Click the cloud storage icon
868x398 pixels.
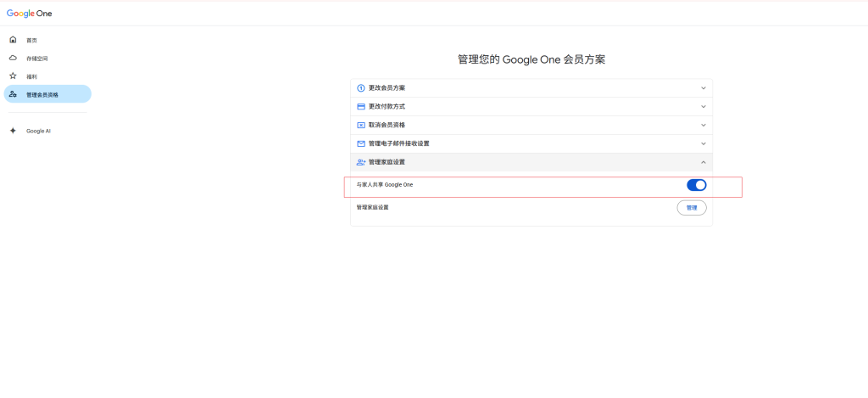13,59
